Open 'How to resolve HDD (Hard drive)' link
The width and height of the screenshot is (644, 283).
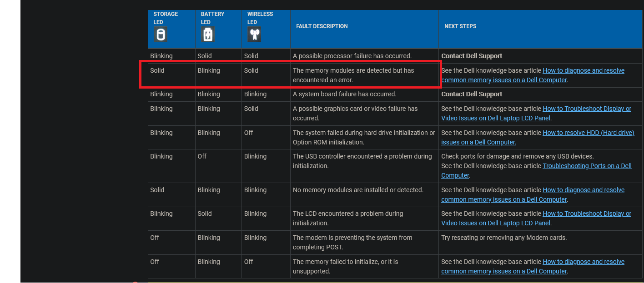pos(538,138)
